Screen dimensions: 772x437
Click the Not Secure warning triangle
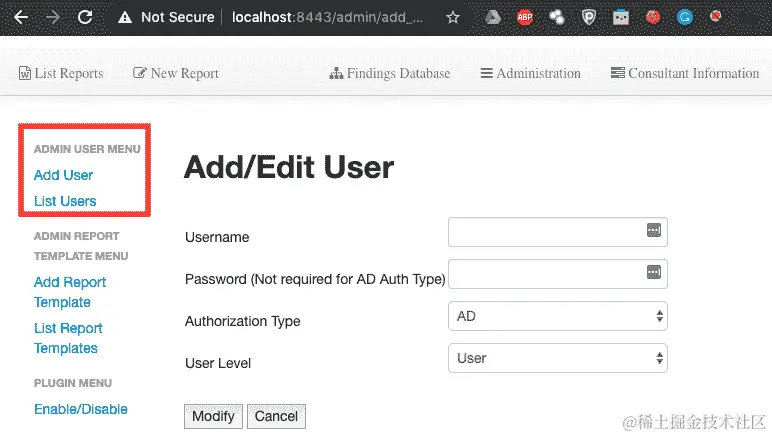[x=125, y=18]
